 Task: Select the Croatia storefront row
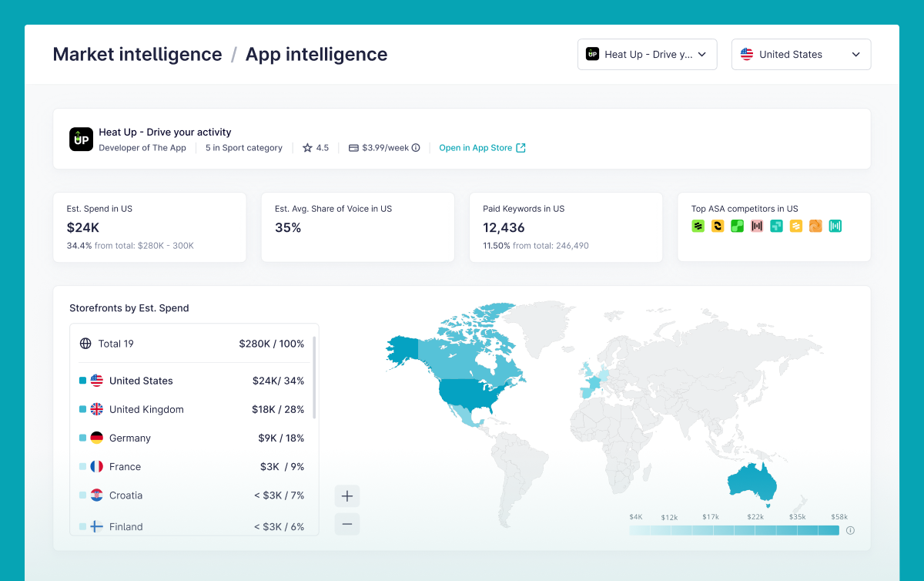click(192, 495)
